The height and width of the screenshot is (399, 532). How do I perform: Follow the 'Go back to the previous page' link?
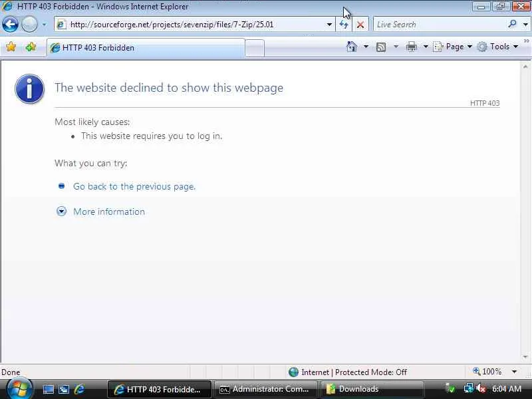coord(134,186)
